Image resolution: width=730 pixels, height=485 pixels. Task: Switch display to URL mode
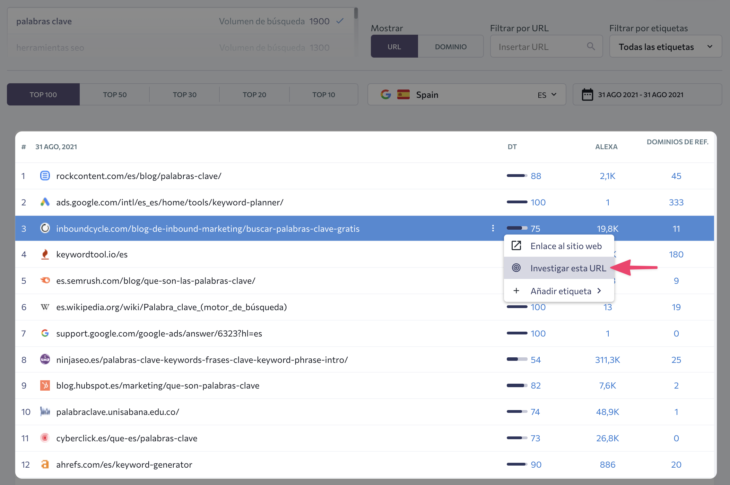[395, 46]
